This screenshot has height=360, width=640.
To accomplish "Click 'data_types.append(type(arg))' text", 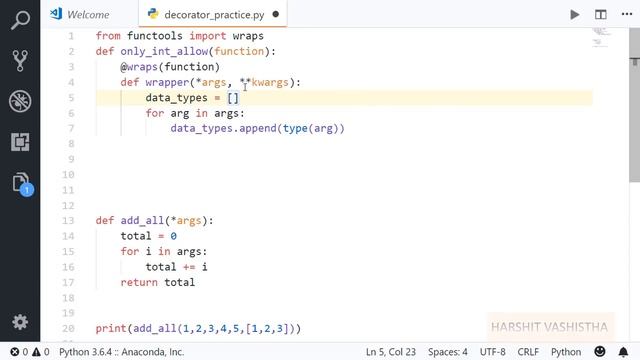I will point(258,129).
